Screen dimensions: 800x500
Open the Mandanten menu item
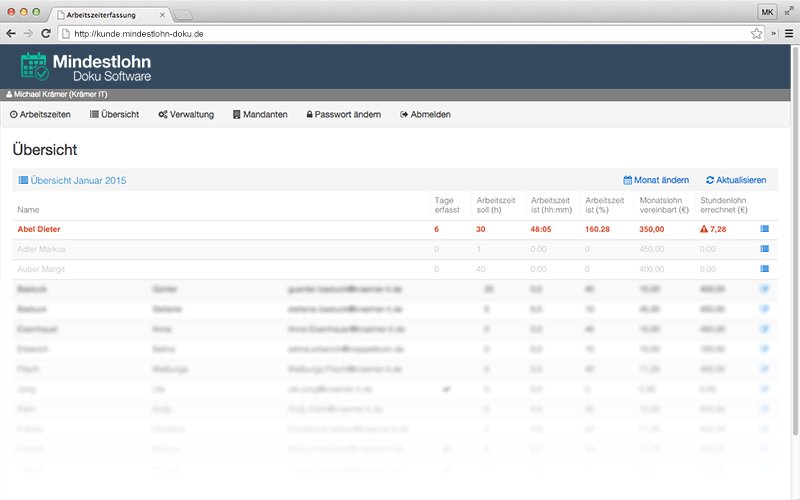click(260, 114)
